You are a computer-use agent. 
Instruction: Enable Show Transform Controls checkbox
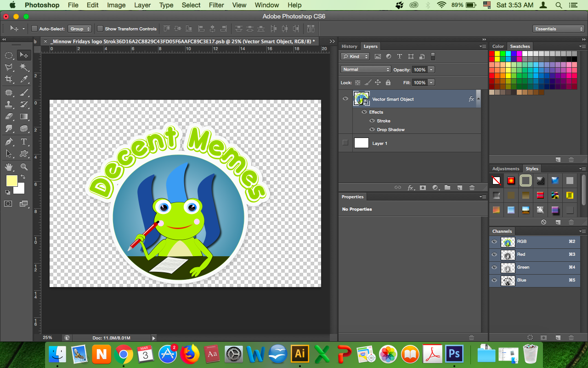point(100,29)
